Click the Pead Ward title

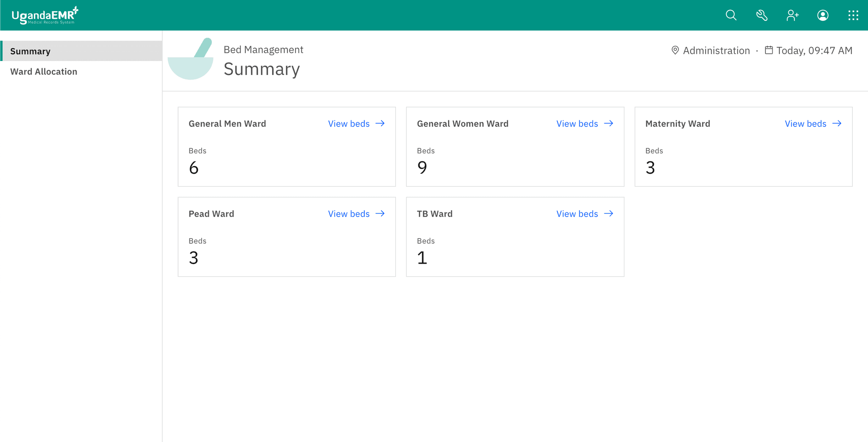pyautogui.click(x=211, y=214)
